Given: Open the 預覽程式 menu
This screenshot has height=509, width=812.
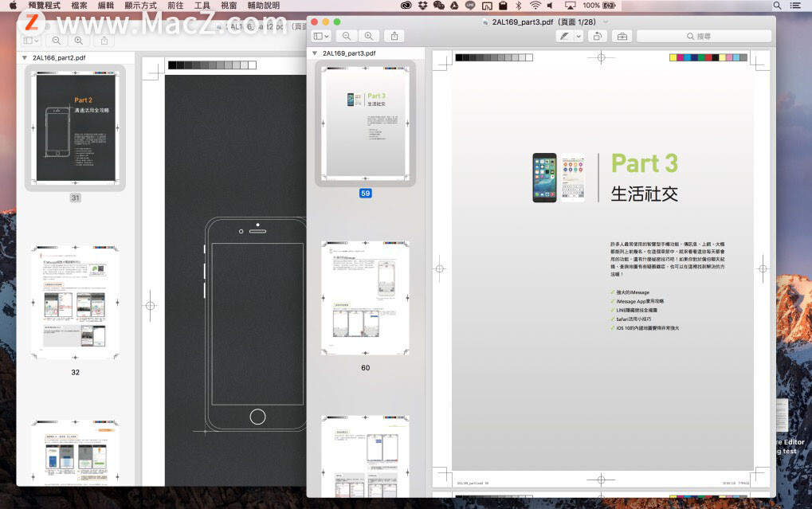Looking at the screenshot, I should 44,6.
